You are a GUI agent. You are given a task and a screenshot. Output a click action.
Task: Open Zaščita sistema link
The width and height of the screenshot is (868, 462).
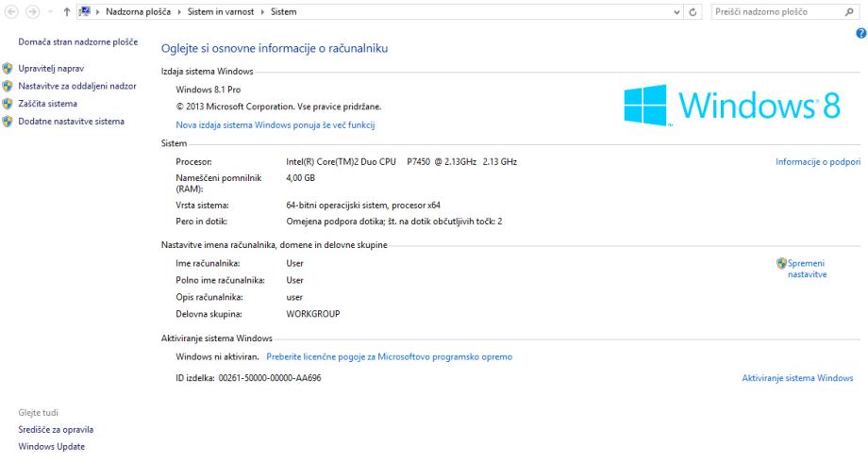47,104
